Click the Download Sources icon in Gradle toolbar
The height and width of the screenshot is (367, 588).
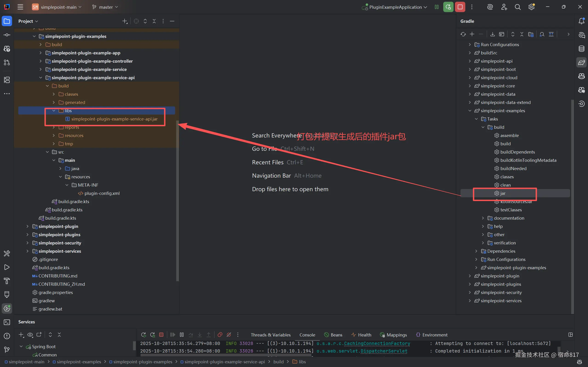tap(492, 34)
